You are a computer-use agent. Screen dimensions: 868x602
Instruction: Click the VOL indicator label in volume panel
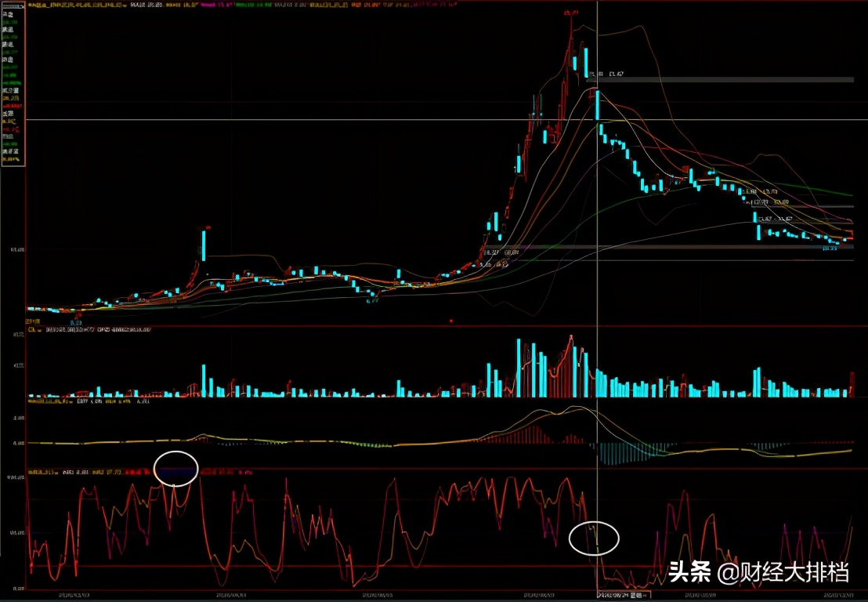click(33, 329)
